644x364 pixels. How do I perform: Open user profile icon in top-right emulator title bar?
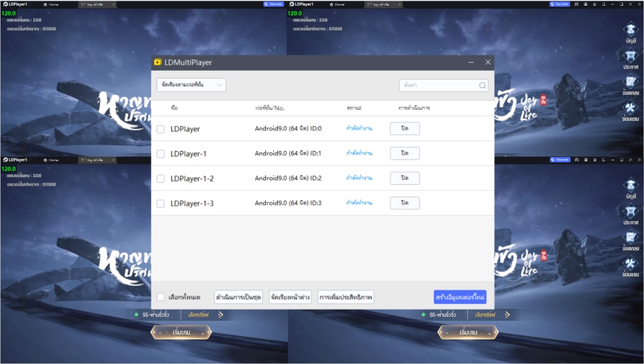coord(586,4)
